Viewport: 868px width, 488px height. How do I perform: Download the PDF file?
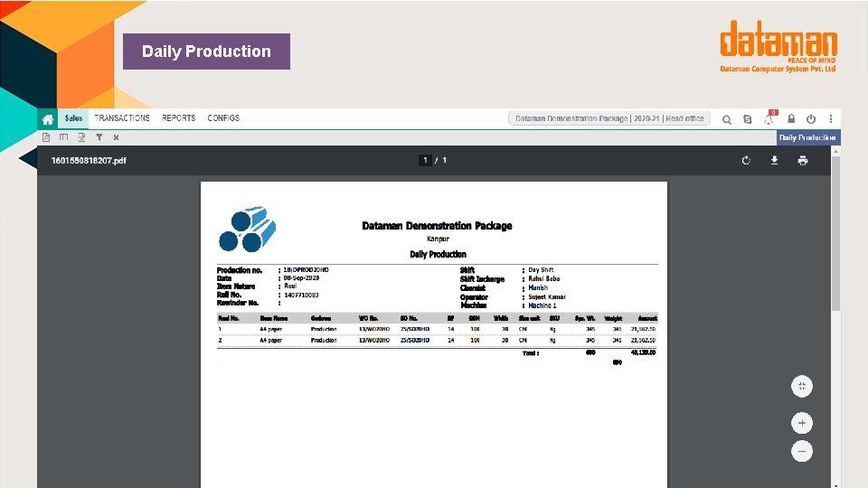(775, 161)
